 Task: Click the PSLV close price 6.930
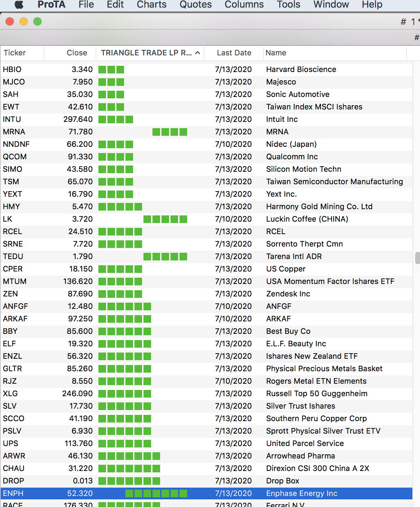[82, 431]
